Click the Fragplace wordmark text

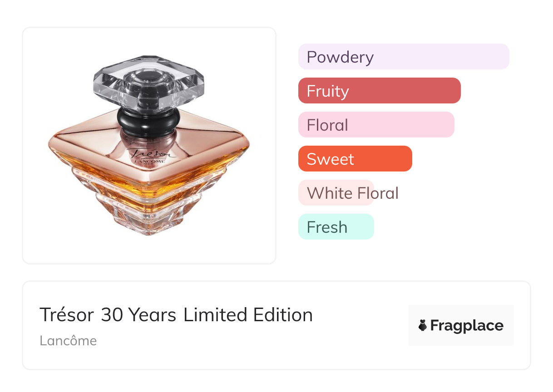click(x=467, y=325)
